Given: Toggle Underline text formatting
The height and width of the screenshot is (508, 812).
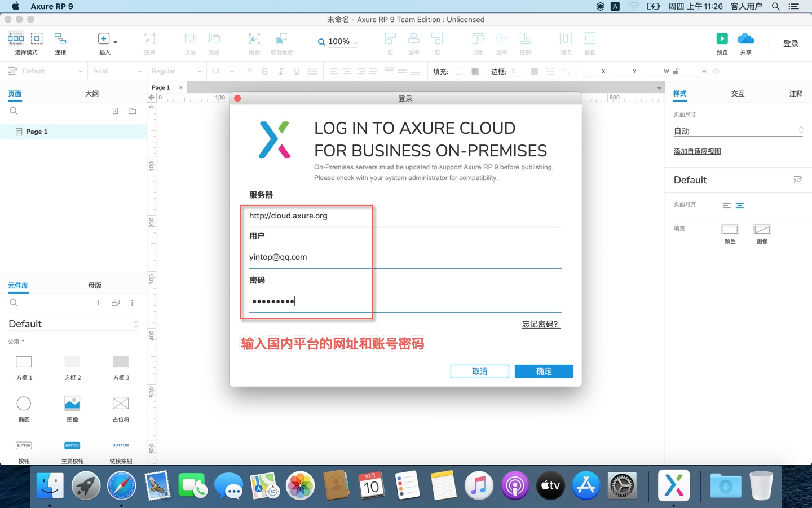Looking at the screenshot, I should (x=297, y=71).
